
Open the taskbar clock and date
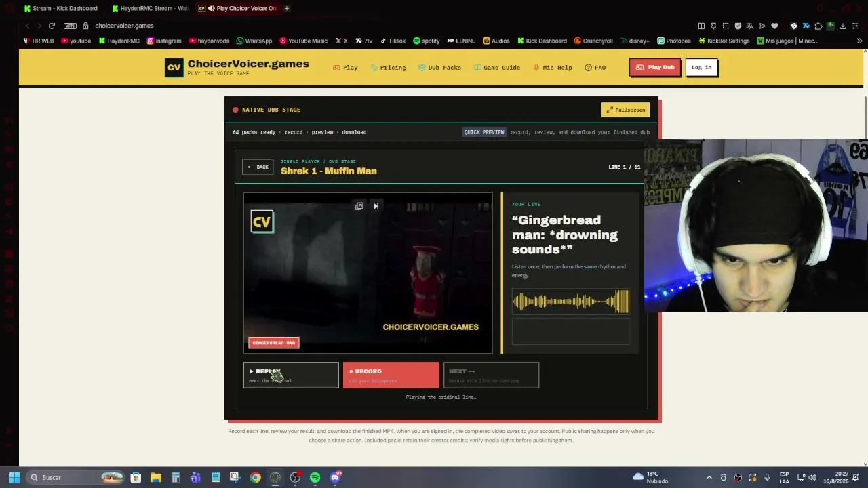coord(835,477)
